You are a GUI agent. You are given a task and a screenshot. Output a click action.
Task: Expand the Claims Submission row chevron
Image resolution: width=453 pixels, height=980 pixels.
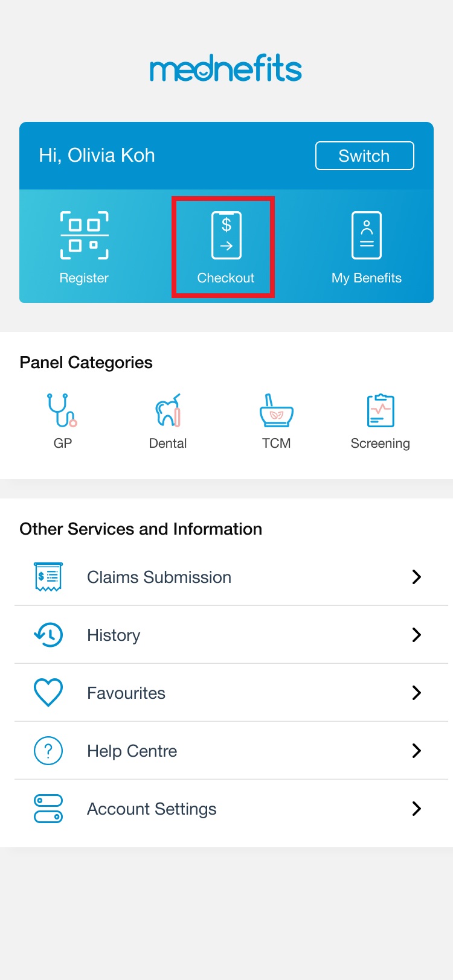(416, 577)
